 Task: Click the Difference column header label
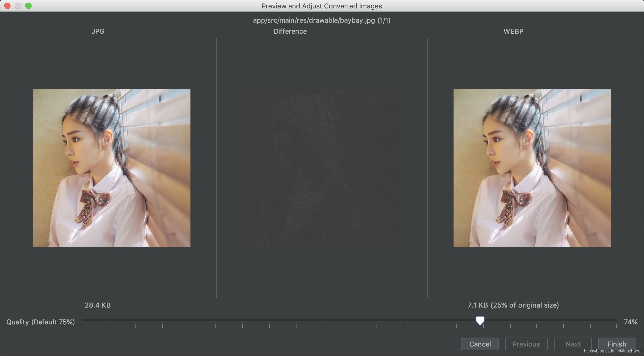click(x=290, y=31)
